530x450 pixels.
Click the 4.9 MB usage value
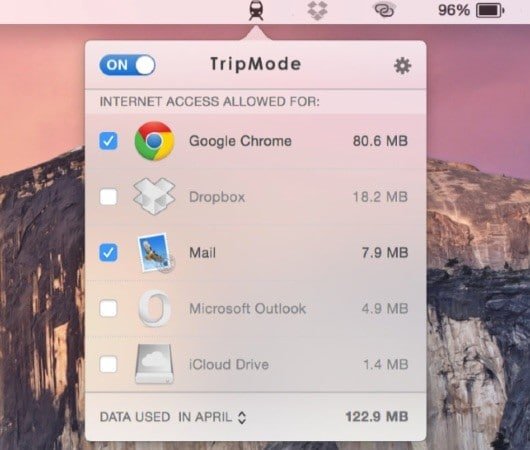click(x=385, y=308)
